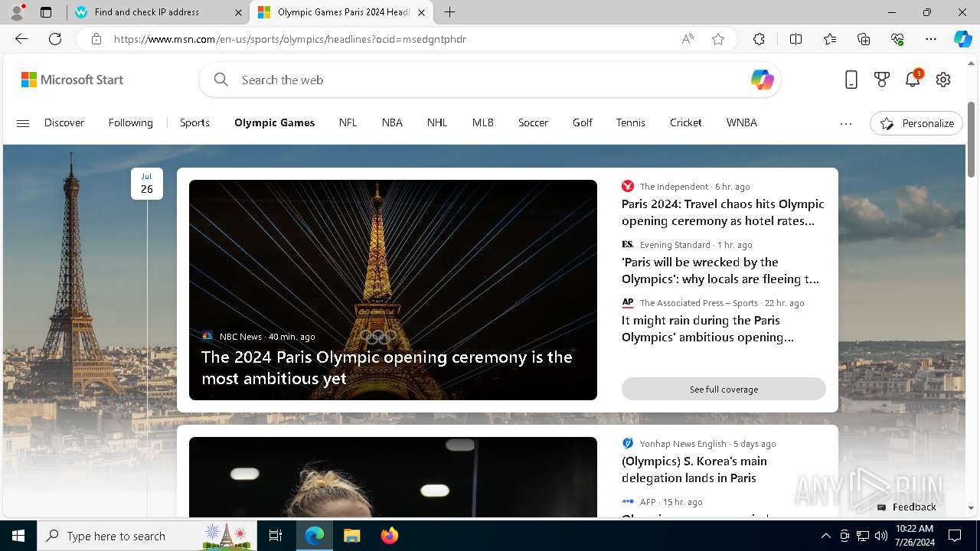Click the See full coverage button
Image resolution: width=980 pixels, height=551 pixels.
(x=724, y=389)
